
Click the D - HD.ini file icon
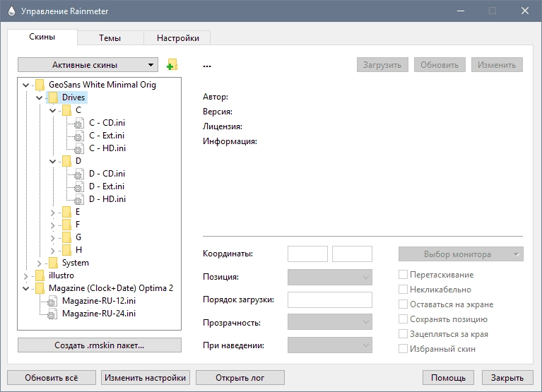point(79,199)
